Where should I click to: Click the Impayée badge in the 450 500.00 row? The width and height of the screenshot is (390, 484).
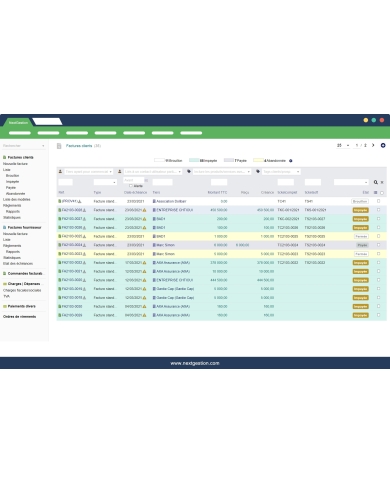[361, 210]
